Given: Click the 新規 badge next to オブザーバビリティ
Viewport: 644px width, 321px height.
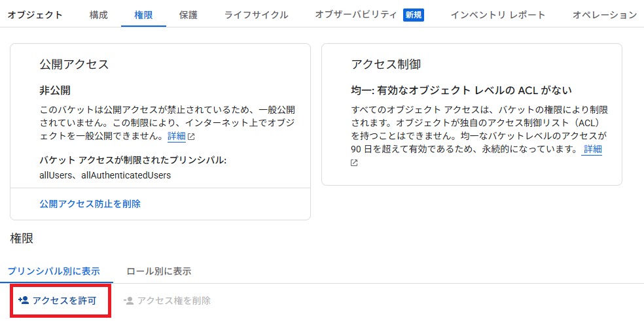Looking at the screenshot, I should [x=414, y=15].
